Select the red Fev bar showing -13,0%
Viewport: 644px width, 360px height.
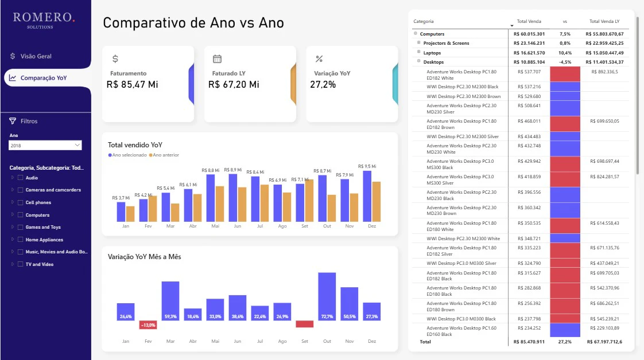pyautogui.click(x=148, y=324)
